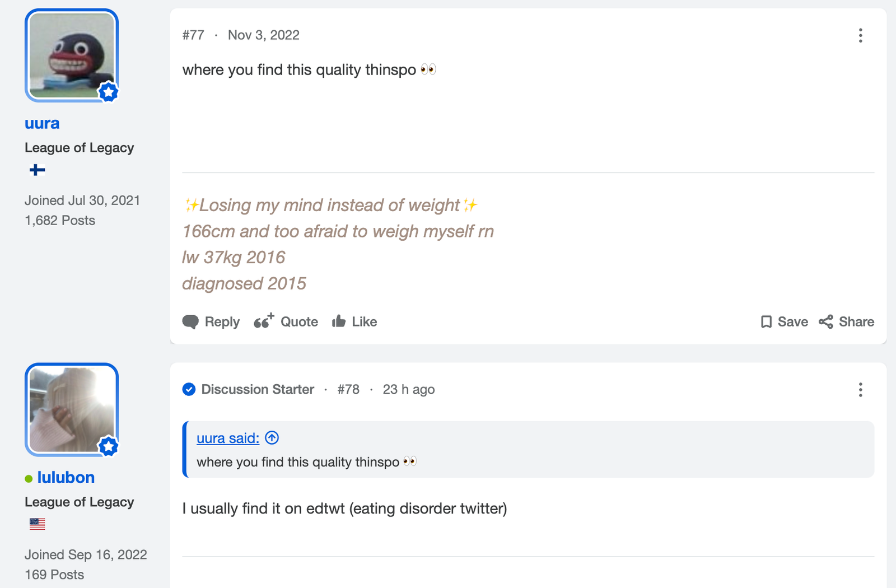
Task: Open post #78 three-dot options menu
Action: pos(860,390)
